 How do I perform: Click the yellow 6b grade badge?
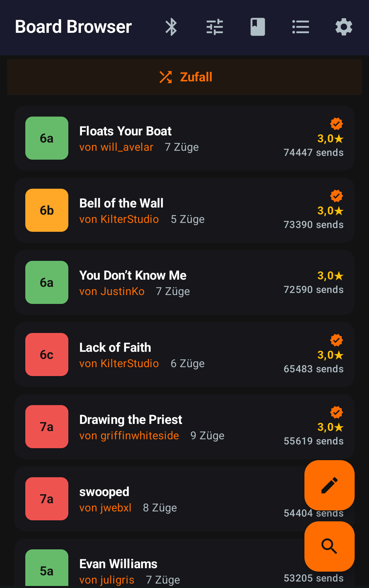47,210
